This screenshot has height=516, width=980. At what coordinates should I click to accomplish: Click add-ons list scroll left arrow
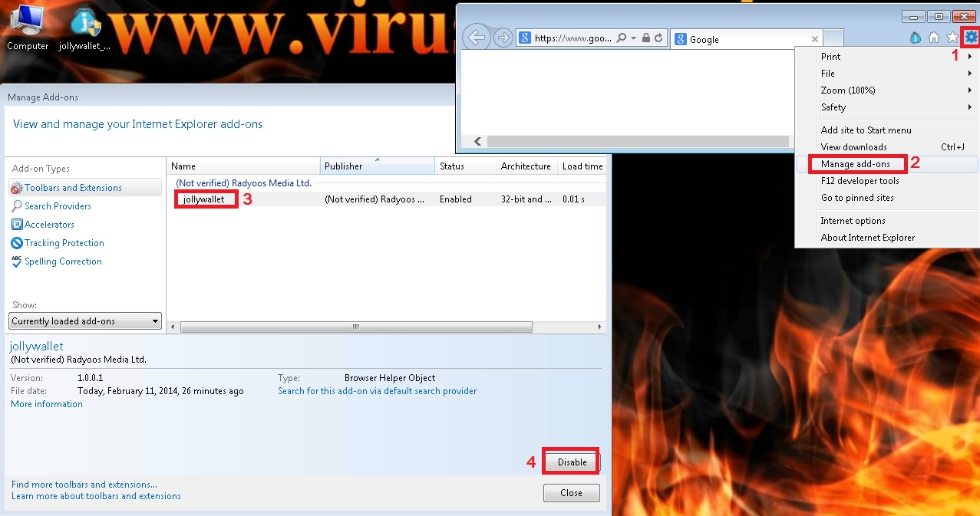pos(173,327)
